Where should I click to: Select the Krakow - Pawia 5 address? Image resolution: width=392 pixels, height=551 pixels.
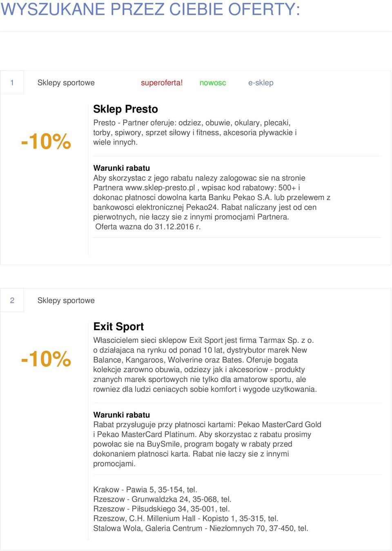point(145,489)
